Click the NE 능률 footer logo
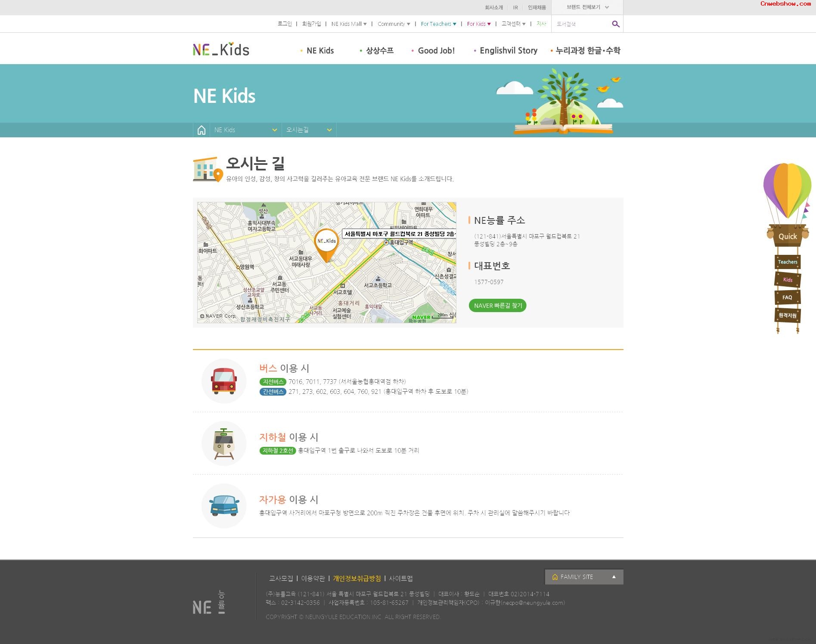Image resolution: width=816 pixels, height=644 pixels. [x=209, y=602]
